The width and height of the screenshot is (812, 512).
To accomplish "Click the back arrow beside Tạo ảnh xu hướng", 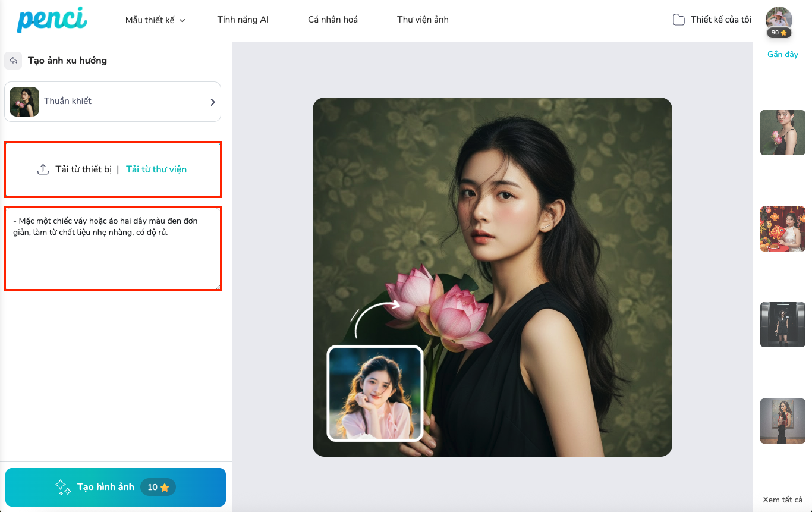I will pos(13,61).
